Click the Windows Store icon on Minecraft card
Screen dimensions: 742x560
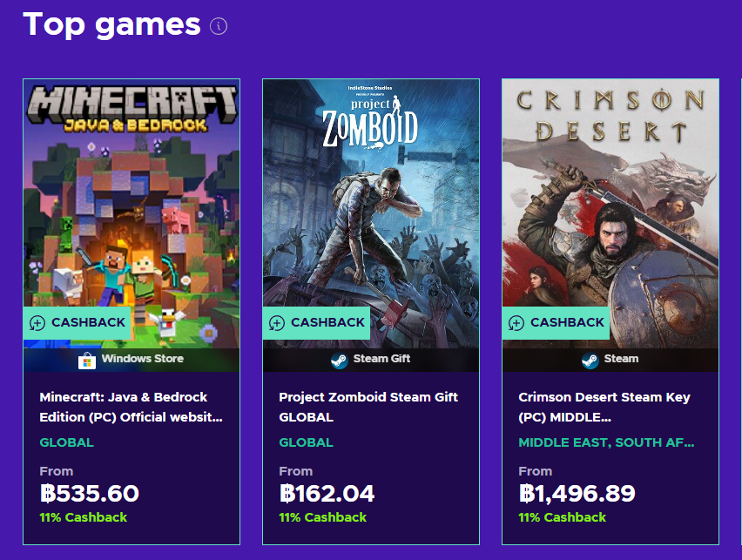pos(86,360)
